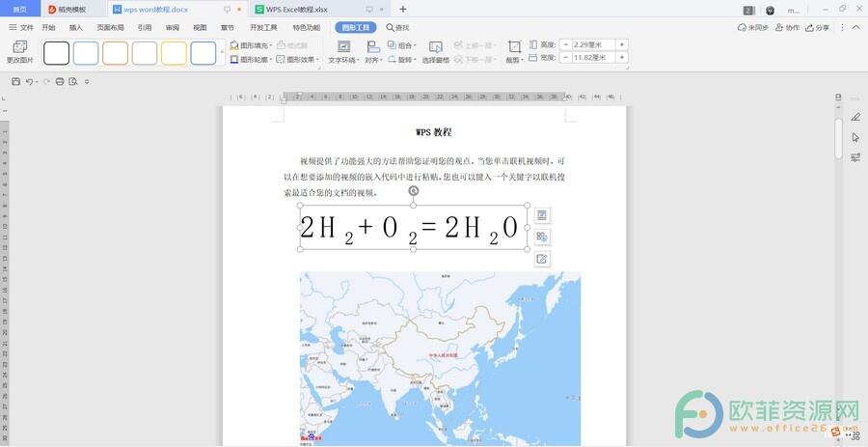Click the 分享 share button
The width and height of the screenshot is (868, 447).
[x=817, y=27]
